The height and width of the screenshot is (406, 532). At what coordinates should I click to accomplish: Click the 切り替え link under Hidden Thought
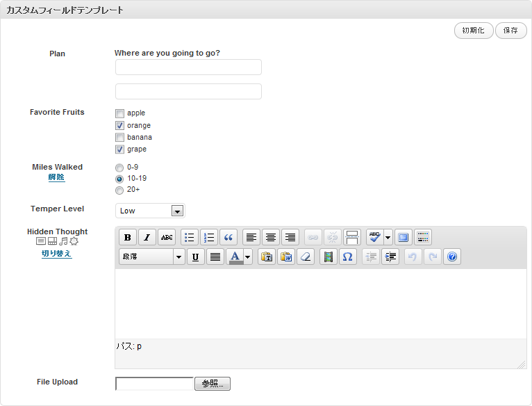[x=57, y=254]
